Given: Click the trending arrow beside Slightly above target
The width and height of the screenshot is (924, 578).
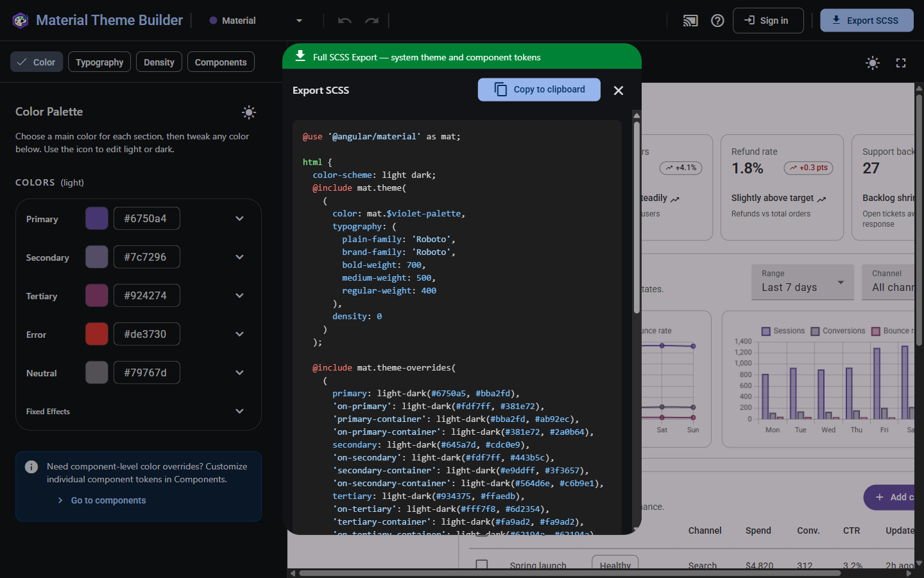Looking at the screenshot, I should (x=822, y=199).
